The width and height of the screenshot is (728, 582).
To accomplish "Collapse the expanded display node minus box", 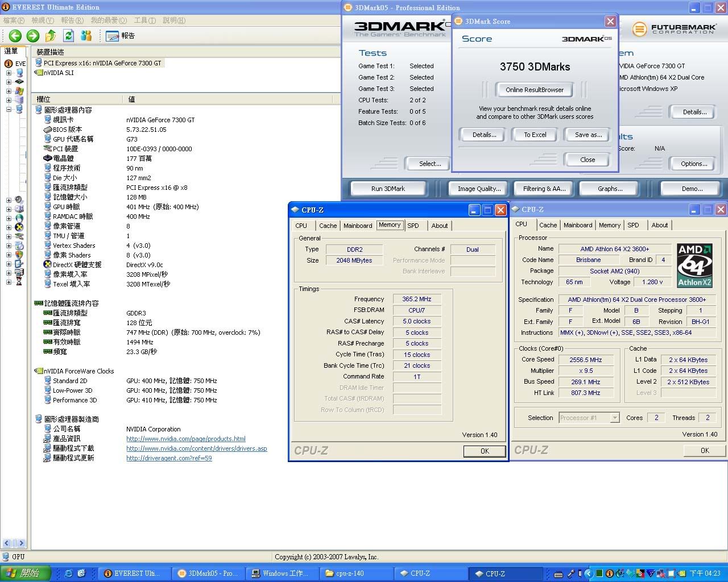I will tap(9, 109).
